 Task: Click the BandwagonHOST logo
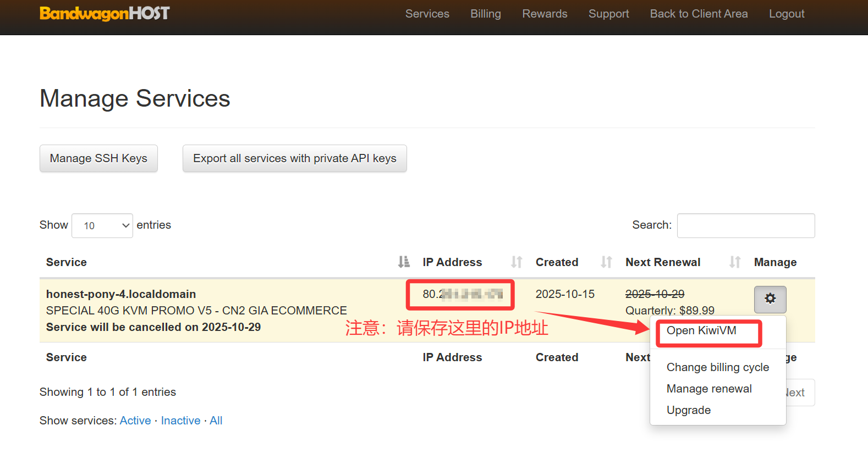click(105, 13)
